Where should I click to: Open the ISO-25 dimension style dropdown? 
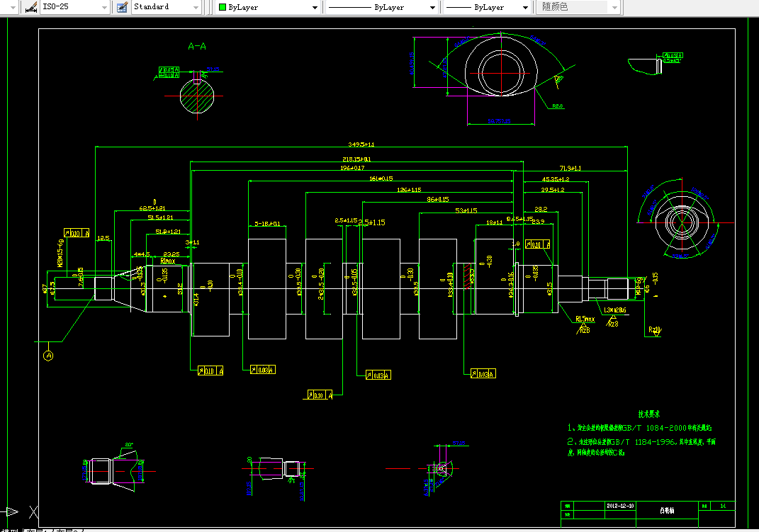[104, 7]
